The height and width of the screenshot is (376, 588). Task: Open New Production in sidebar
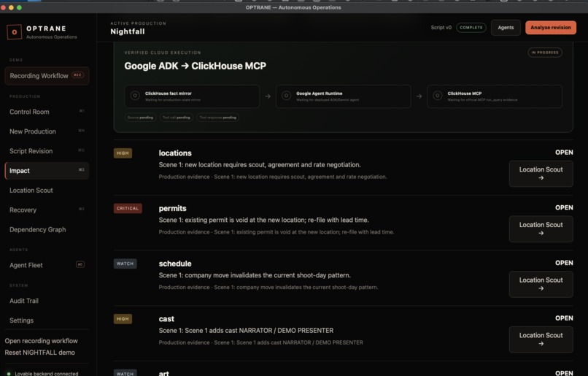pyautogui.click(x=47, y=131)
